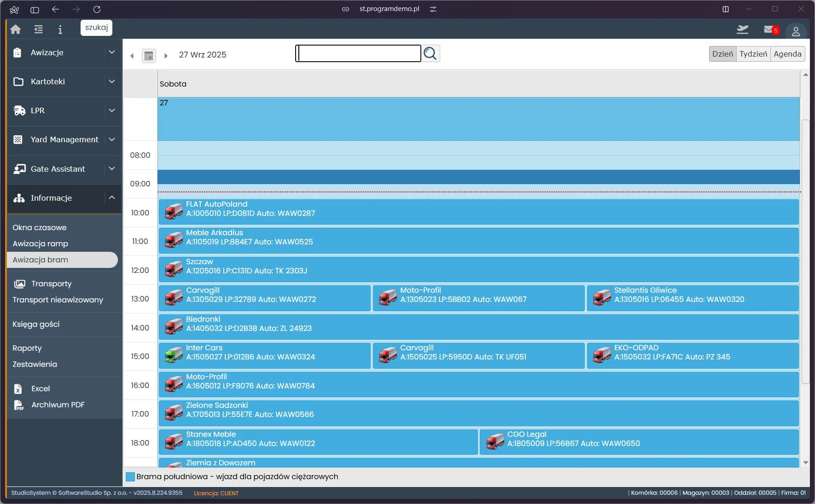Open the Zielone Sadzonki appointment
This screenshot has height=504, width=815.
coord(478,413)
